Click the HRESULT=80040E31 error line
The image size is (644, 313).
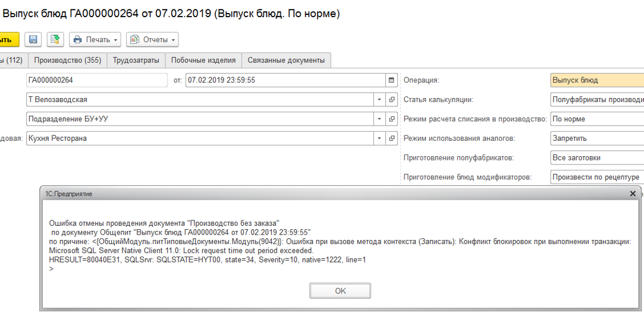point(207,260)
